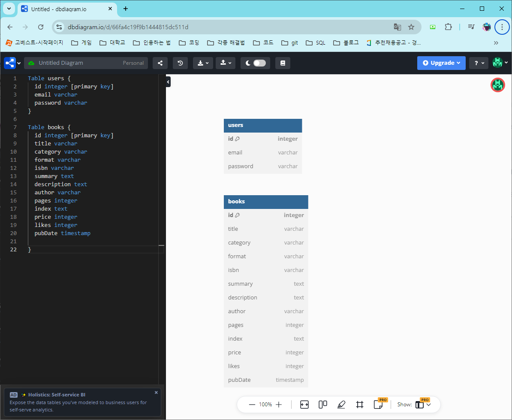512x420 pixels.
Task: Open the 코딩 bookmarks folder
Action: pos(189,43)
